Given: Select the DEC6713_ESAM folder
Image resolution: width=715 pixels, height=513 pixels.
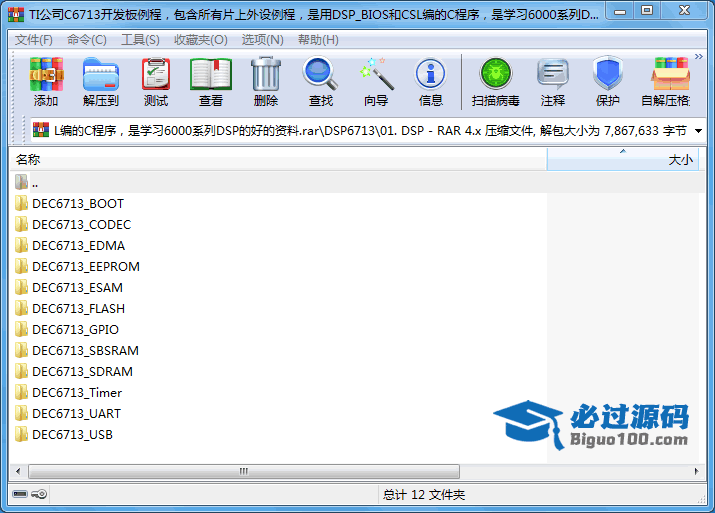Looking at the screenshot, I should pos(78,287).
